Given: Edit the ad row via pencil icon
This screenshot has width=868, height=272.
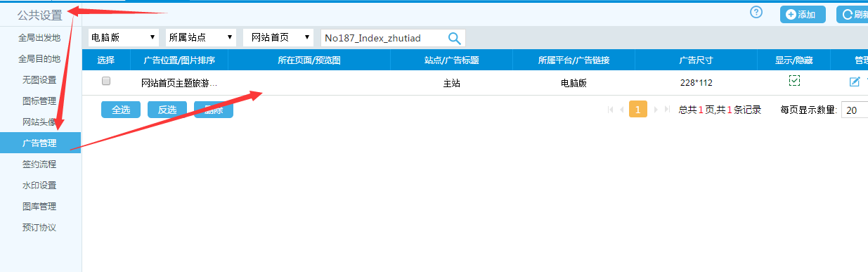Looking at the screenshot, I should click(x=855, y=82).
